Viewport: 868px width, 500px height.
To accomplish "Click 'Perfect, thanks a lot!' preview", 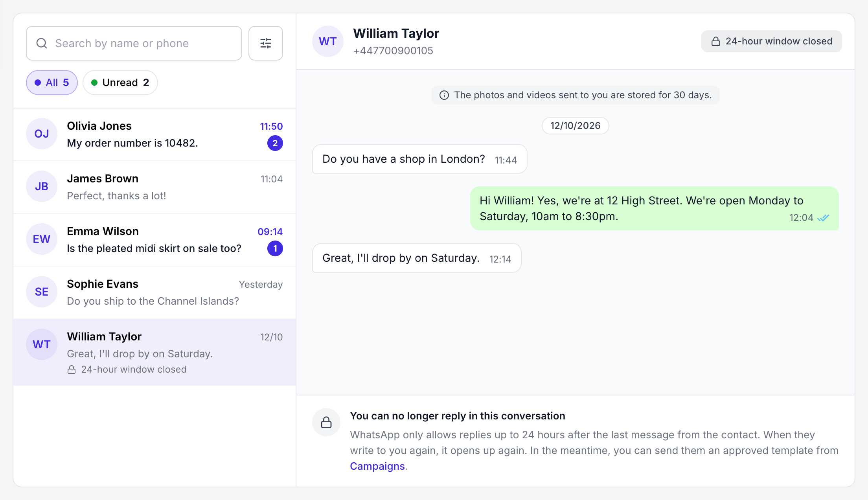I will (x=116, y=196).
